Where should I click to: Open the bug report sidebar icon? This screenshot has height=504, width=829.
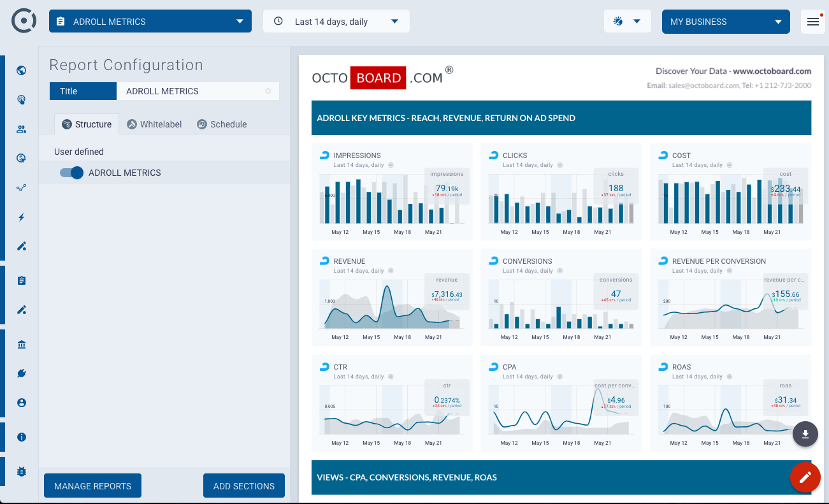(x=22, y=472)
